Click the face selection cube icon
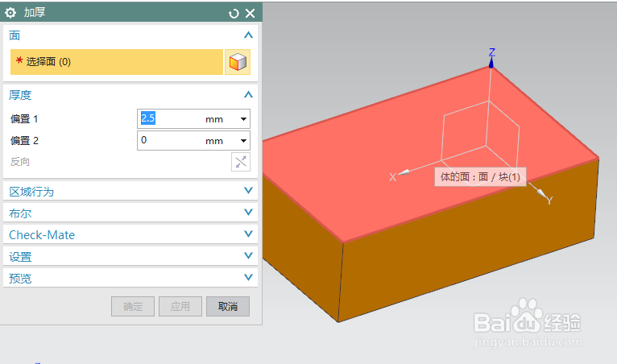The width and height of the screenshot is (617, 364). [238, 62]
